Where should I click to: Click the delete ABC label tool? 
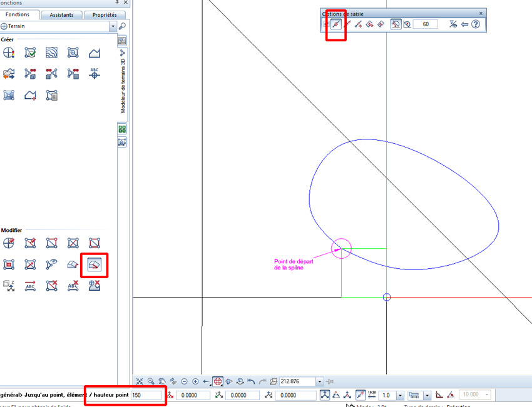[x=73, y=286]
